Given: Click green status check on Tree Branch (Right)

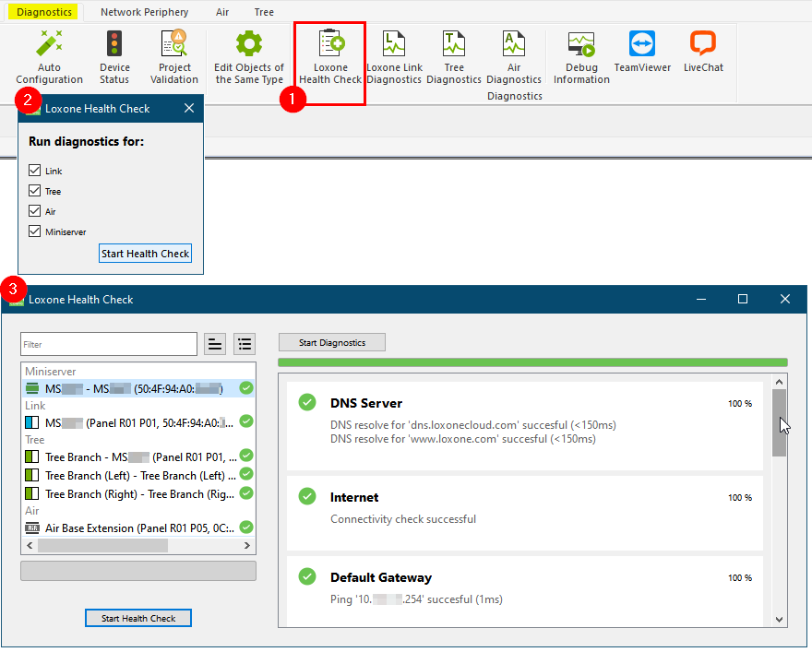Looking at the screenshot, I should pyautogui.click(x=246, y=492).
